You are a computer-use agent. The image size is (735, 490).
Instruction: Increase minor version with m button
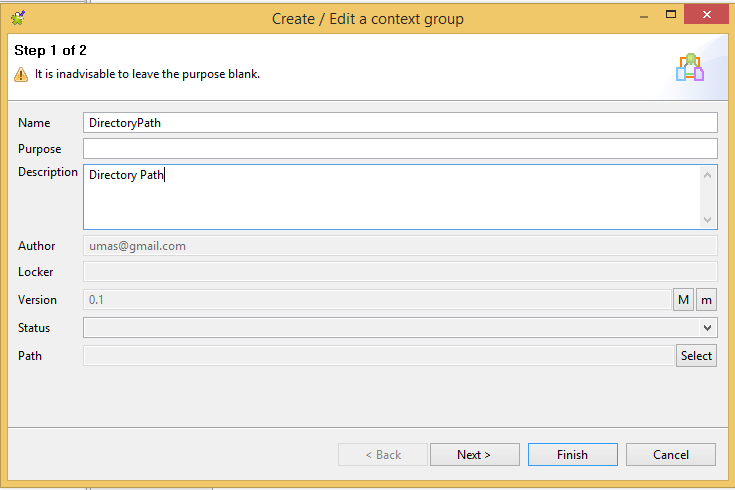pos(706,300)
